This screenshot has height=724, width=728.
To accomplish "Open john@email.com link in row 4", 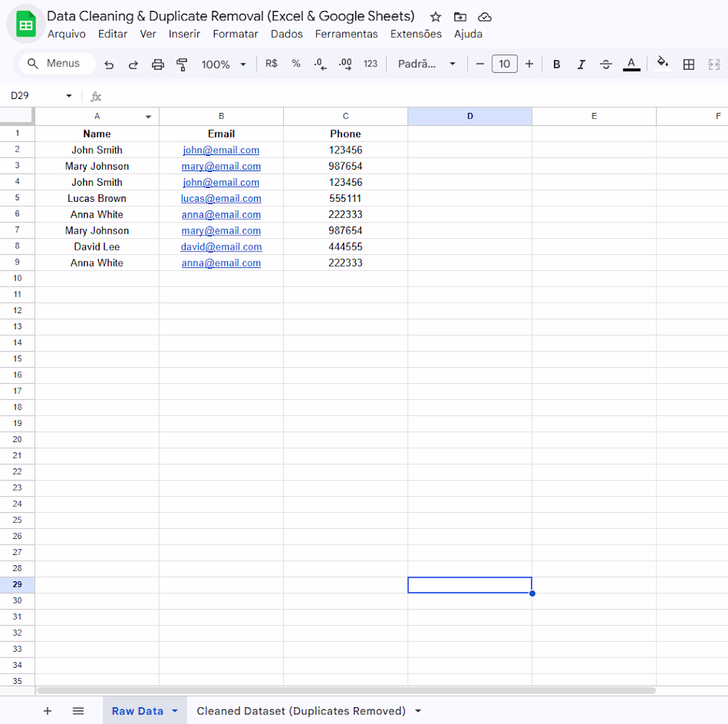I will point(221,182).
